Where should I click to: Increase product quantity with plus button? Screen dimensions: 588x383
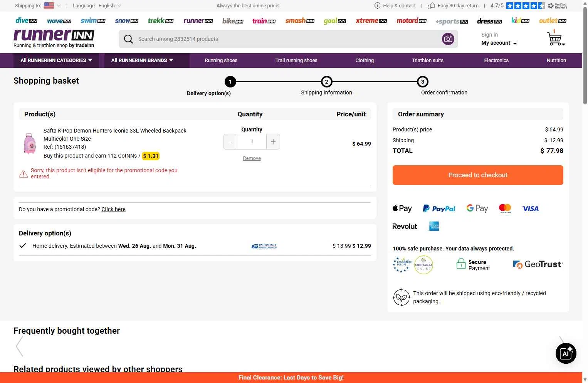tap(273, 142)
